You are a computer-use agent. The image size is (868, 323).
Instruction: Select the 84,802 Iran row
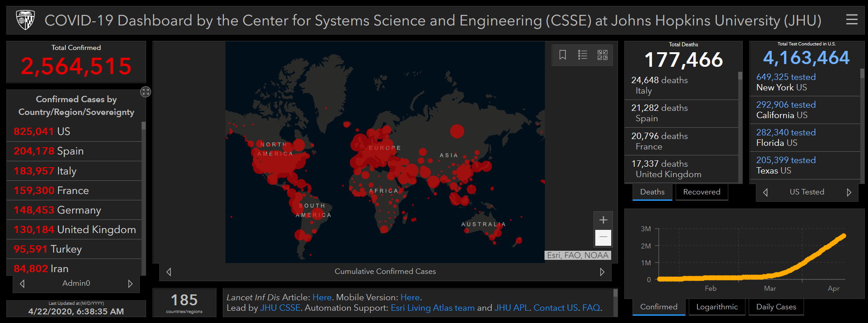point(74,268)
